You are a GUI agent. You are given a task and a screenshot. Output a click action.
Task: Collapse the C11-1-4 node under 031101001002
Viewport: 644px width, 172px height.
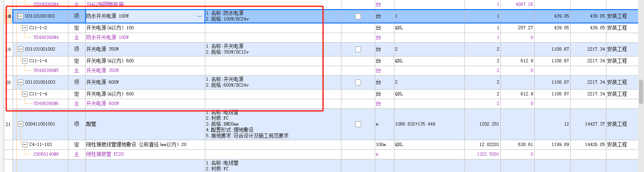[25, 61]
